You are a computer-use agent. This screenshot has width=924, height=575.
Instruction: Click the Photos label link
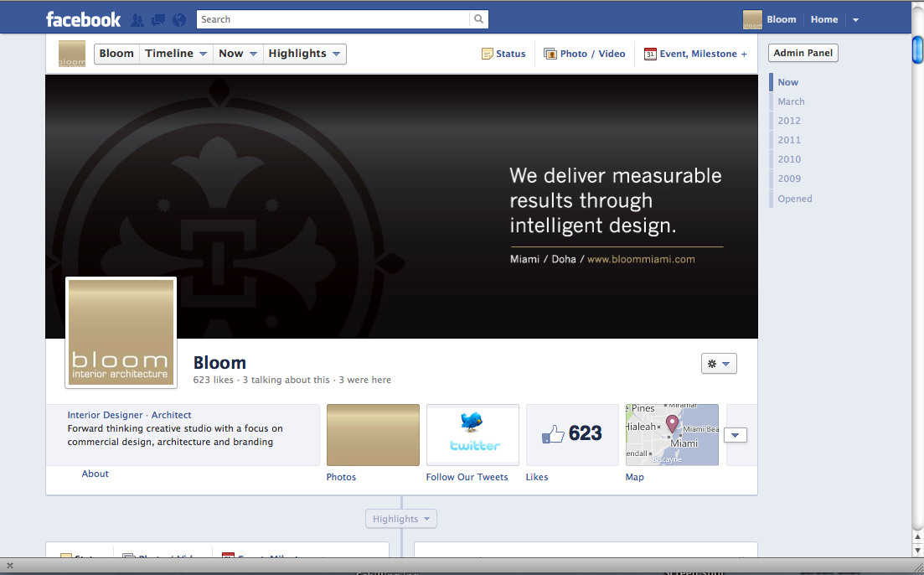[341, 477]
